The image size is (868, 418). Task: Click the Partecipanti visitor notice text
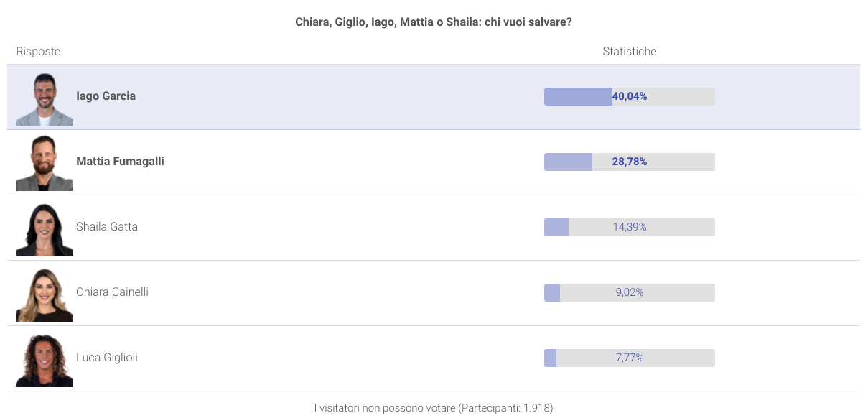[x=434, y=408]
